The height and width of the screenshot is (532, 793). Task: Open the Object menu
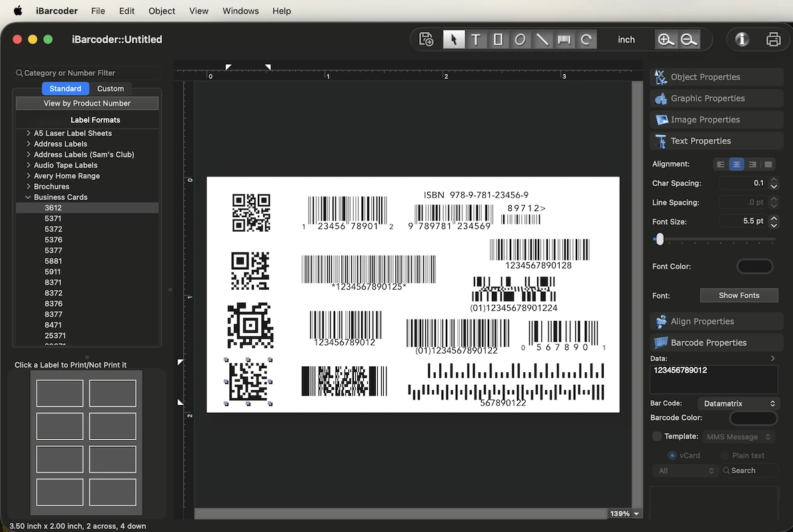162,11
